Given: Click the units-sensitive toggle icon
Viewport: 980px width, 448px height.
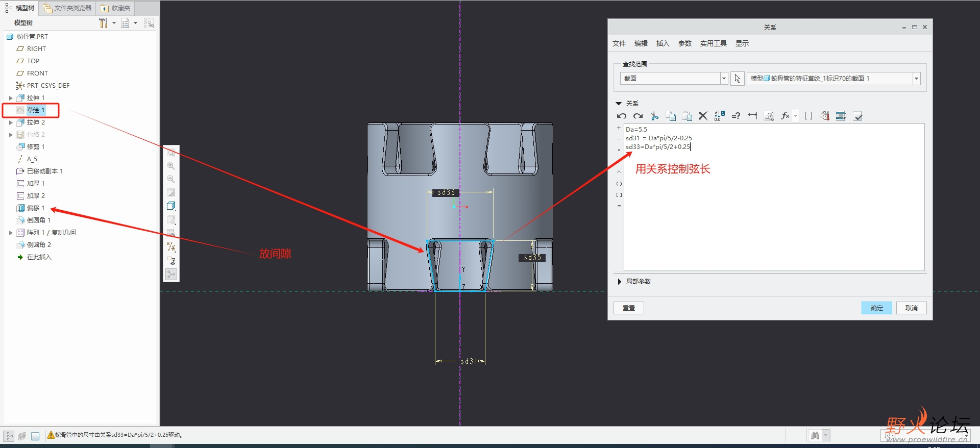Looking at the screenshot, I should click(x=769, y=116).
